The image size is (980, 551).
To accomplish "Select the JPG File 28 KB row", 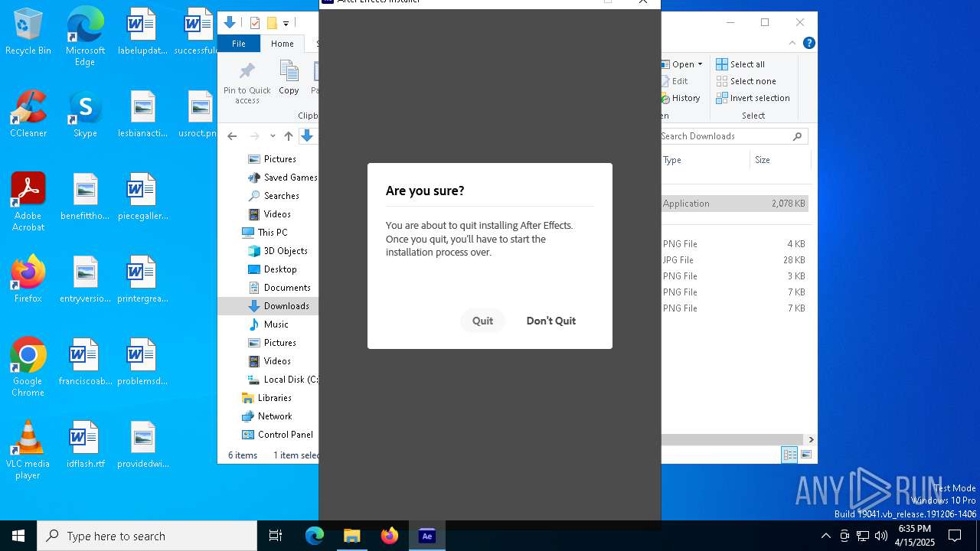I will click(x=734, y=260).
